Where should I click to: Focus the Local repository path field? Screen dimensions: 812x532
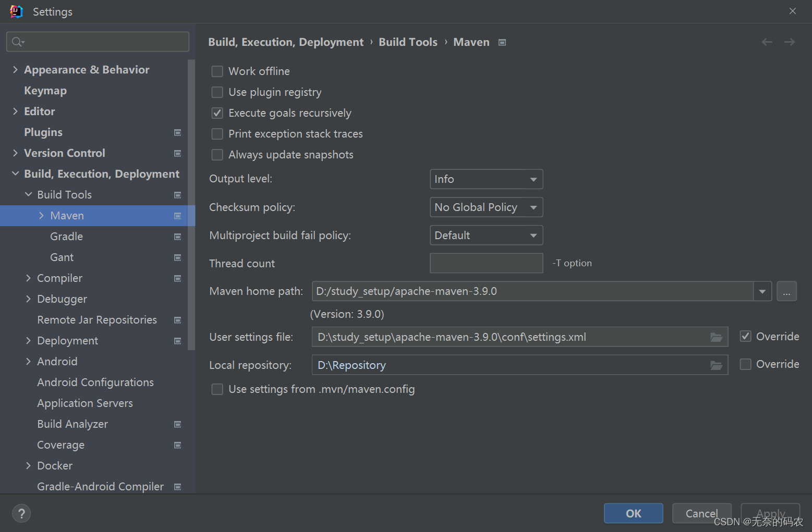520,365
